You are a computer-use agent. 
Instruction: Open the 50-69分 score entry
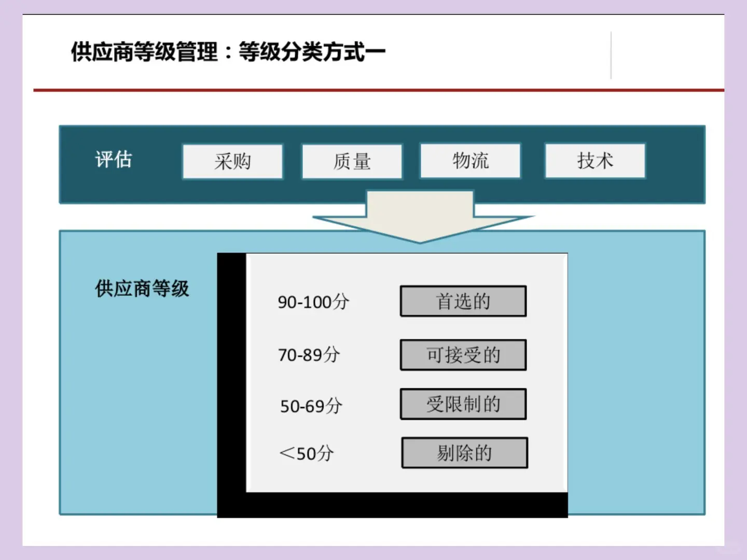(310, 405)
